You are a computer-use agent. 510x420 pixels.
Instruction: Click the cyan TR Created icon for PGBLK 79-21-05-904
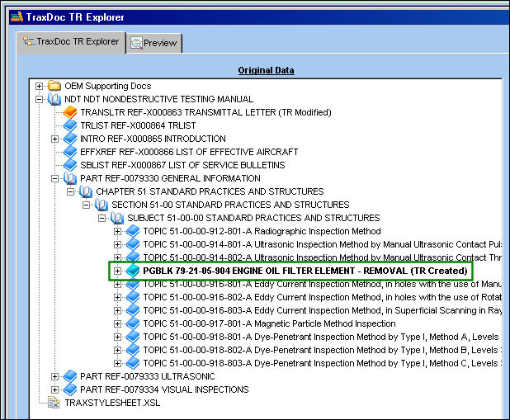[x=133, y=271]
